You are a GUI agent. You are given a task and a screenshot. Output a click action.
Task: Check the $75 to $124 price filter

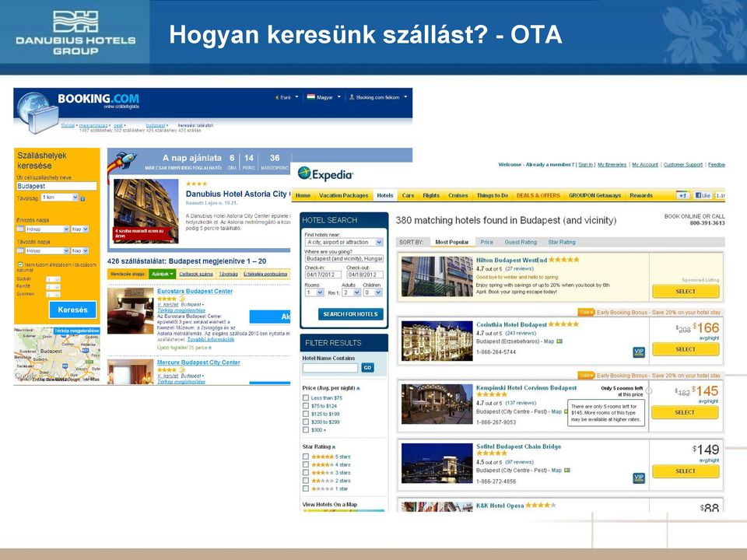(306, 406)
